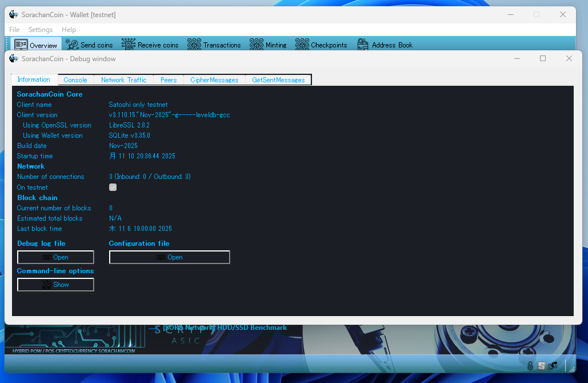Toggle the On testnet checkbox
588x383 pixels.
(113, 187)
